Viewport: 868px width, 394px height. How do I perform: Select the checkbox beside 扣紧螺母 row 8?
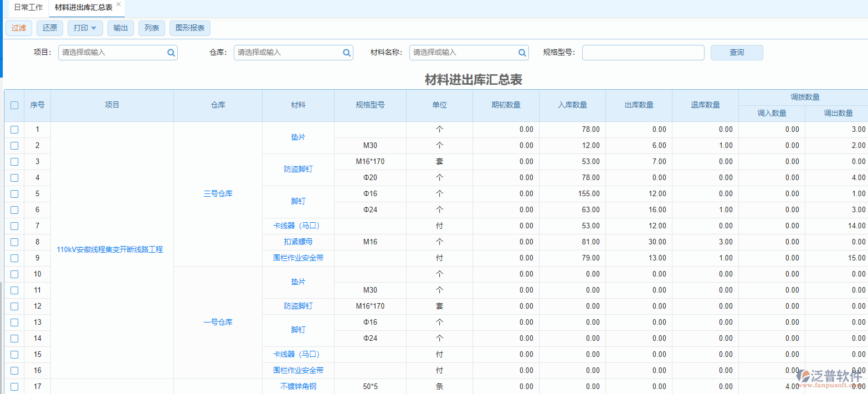pyautogui.click(x=14, y=242)
